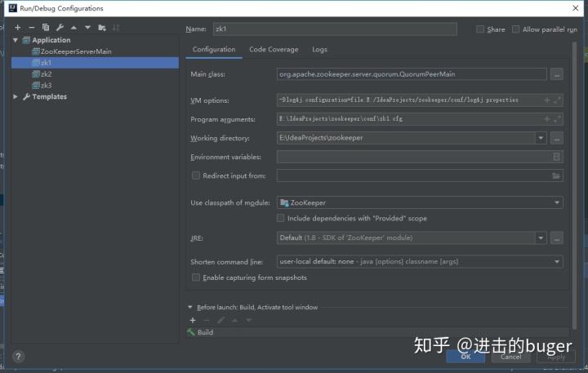588x373 pixels.
Task: Collapse the Before launch section
Action: [x=190, y=307]
